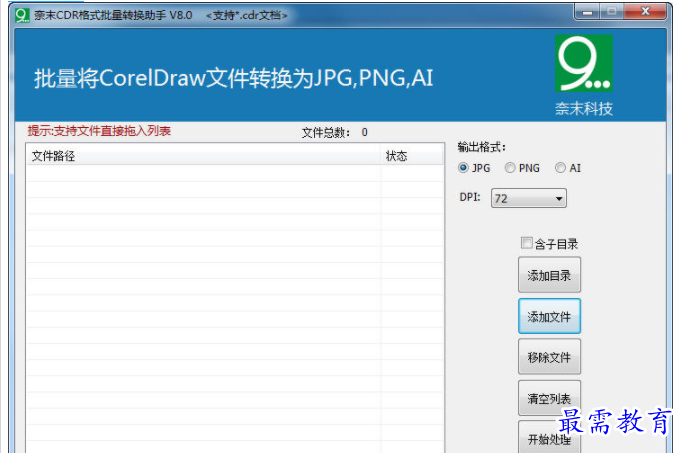Click the 开始处理 button

[x=549, y=438]
